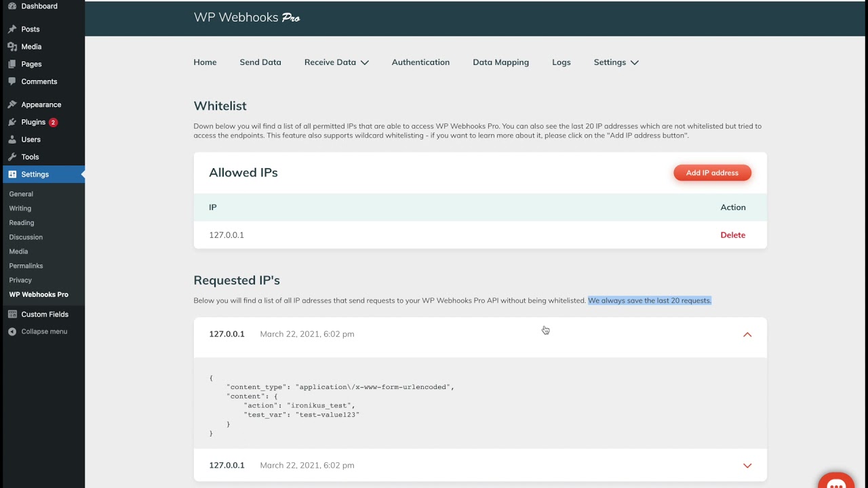Go to the Home tab
Viewport: 868px width, 488px height.
(x=205, y=62)
